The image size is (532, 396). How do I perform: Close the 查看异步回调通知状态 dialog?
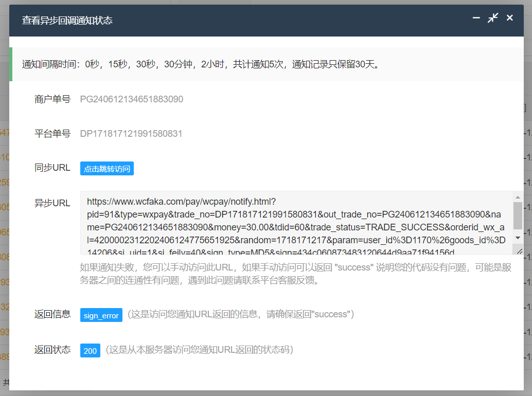510,18
